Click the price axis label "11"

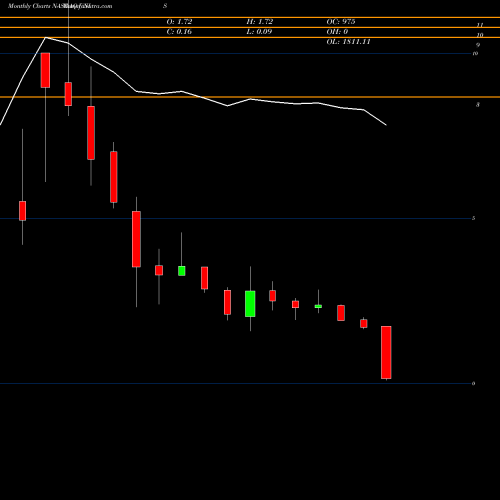click(480, 25)
